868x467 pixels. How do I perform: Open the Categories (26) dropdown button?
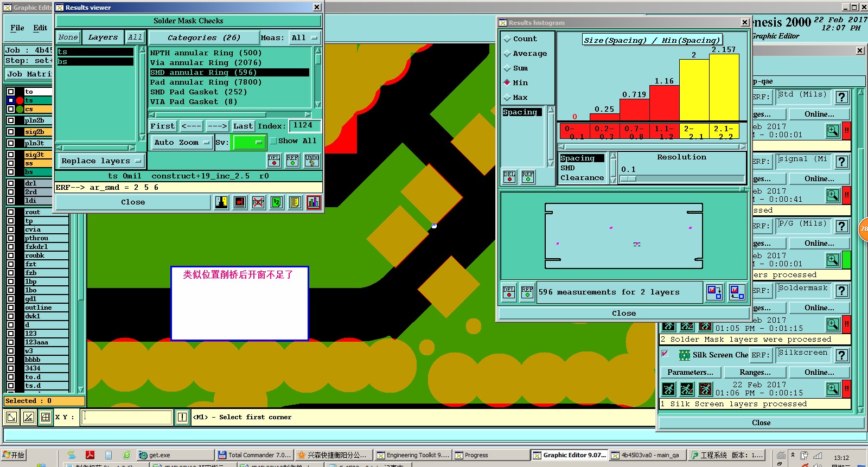pos(203,37)
